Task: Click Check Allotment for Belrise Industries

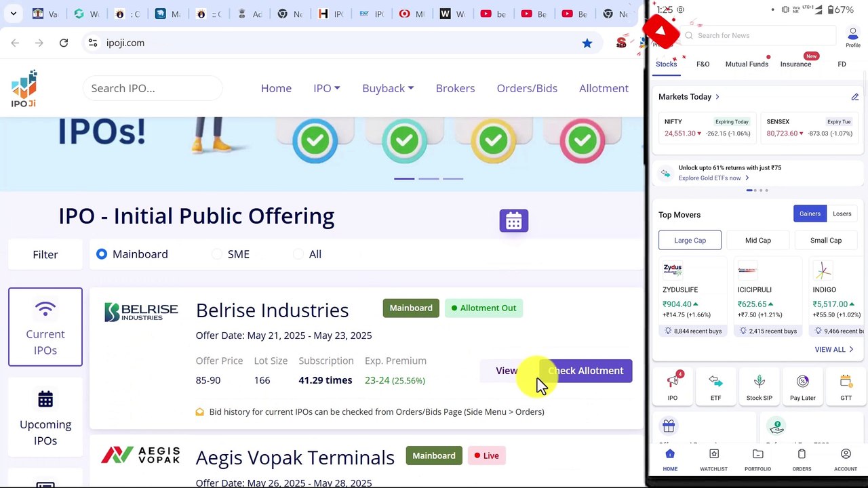Action: pyautogui.click(x=586, y=371)
